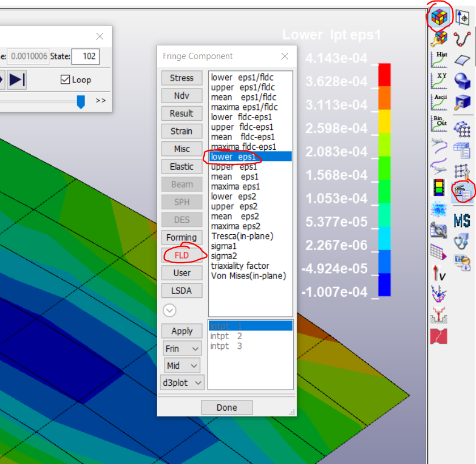The height and width of the screenshot is (464, 476).
Task: Click the person with monitor icon
Action: point(462,263)
